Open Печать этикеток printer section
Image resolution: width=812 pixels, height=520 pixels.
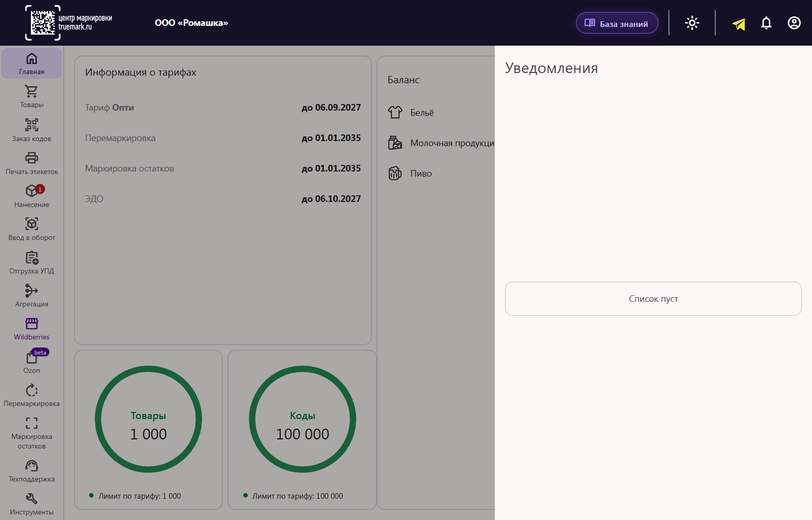(31, 163)
